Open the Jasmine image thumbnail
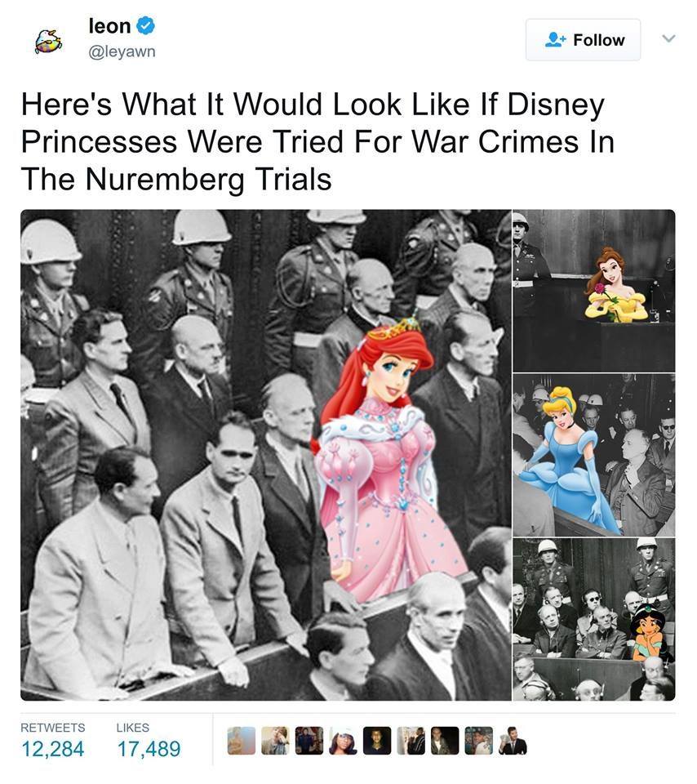The height and width of the screenshot is (784, 697). tap(594, 620)
